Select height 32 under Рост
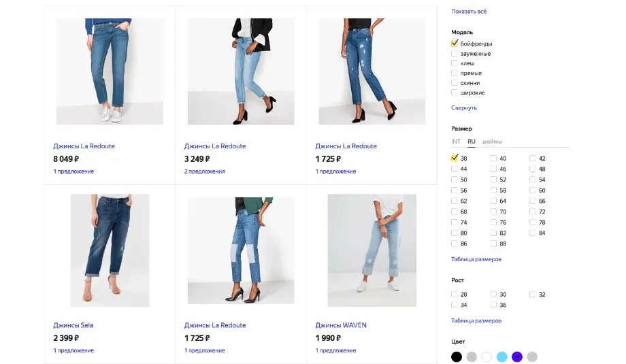626x364 pixels. pos(533,294)
